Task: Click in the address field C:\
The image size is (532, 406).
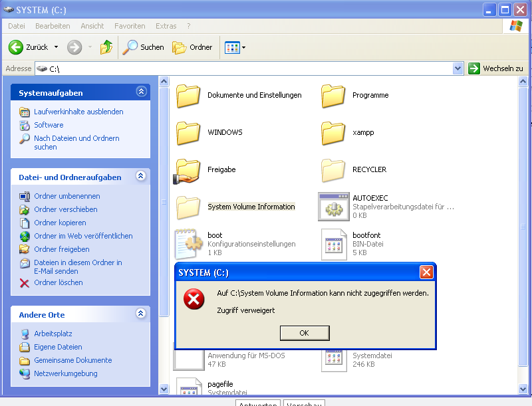Action: (243, 69)
